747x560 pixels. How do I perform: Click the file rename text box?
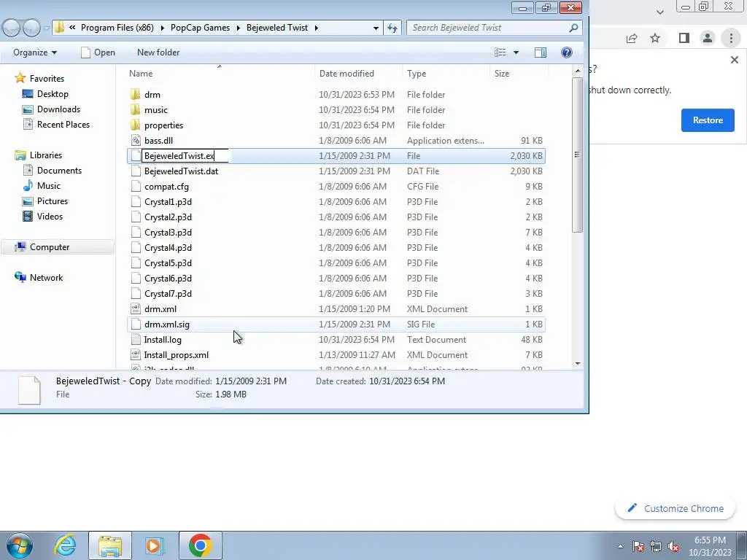(185, 156)
